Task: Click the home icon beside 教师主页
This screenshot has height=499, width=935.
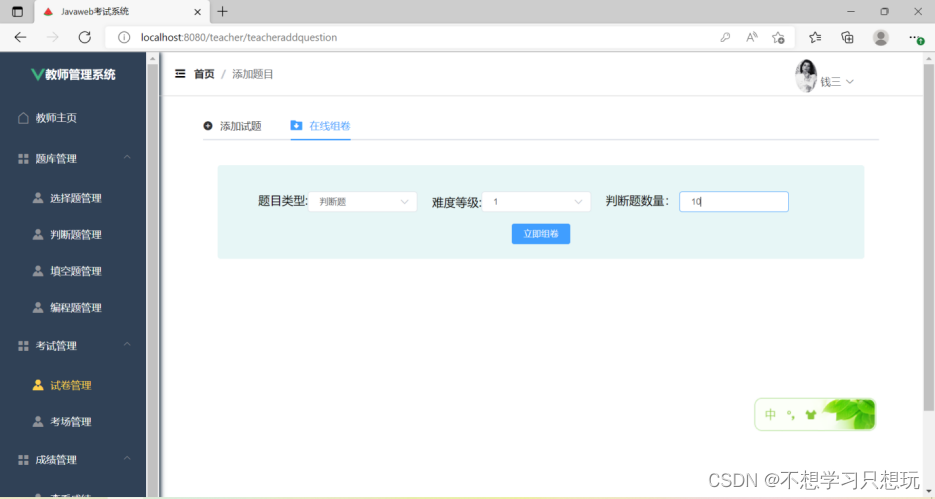Action: (23, 117)
